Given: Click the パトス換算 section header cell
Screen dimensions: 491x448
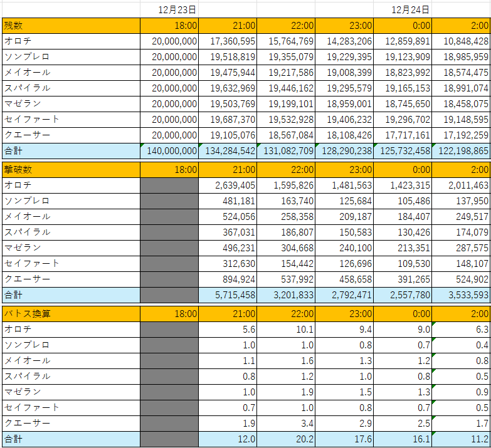Looking at the screenshot, I should point(71,314).
